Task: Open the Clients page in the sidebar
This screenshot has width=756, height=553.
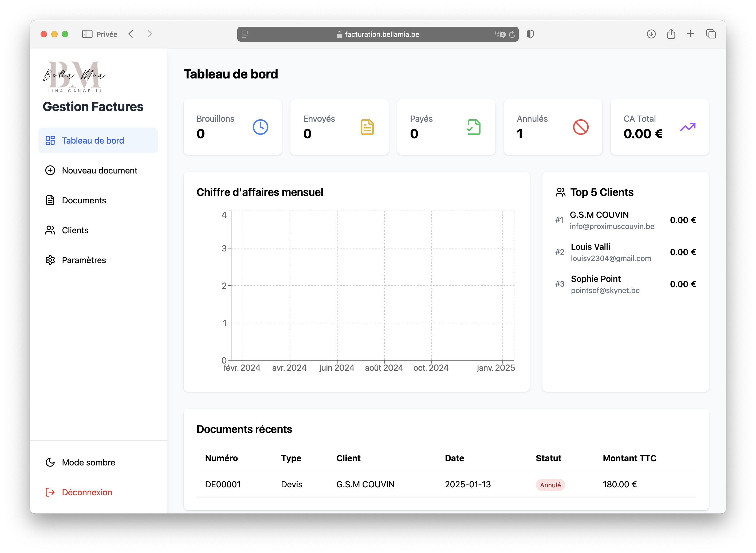Action: coord(75,230)
